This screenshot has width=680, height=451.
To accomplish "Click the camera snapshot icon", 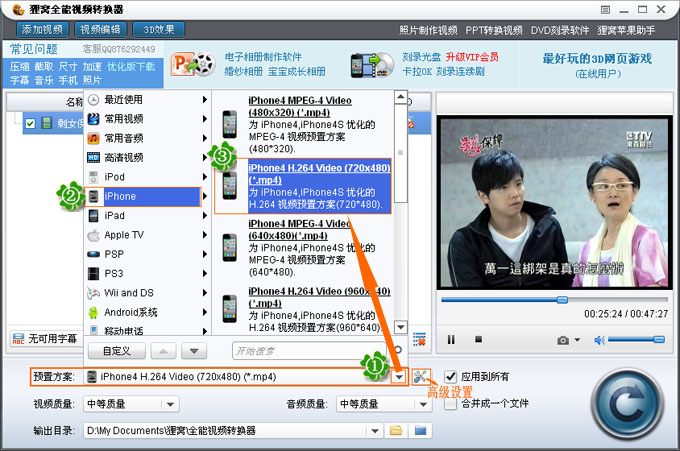I will pos(564,340).
